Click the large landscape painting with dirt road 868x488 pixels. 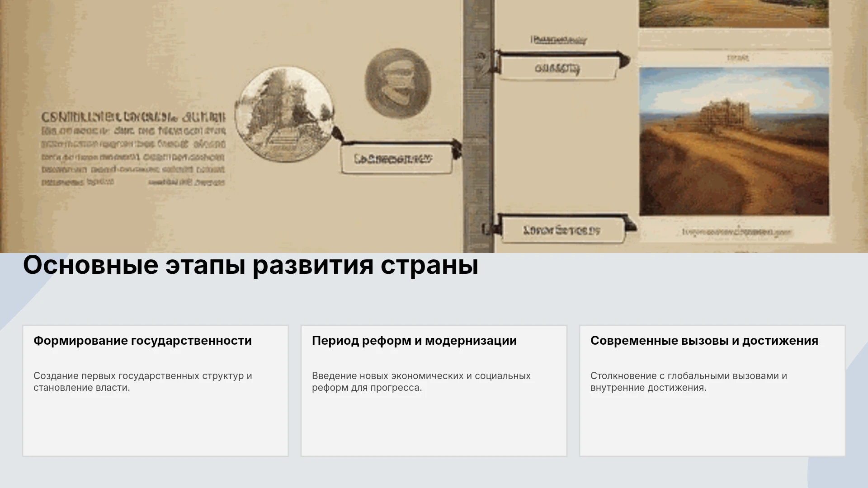tap(734, 141)
